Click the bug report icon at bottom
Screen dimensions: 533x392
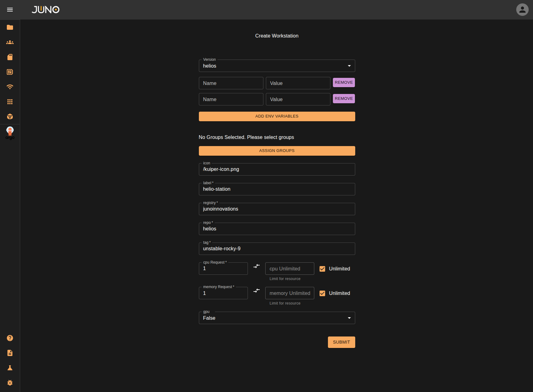pos(10,383)
